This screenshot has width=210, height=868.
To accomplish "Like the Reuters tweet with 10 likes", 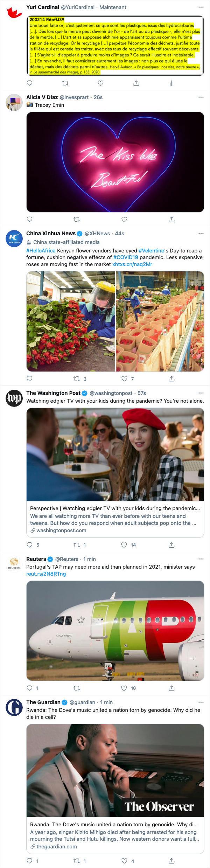I will (124, 688).
